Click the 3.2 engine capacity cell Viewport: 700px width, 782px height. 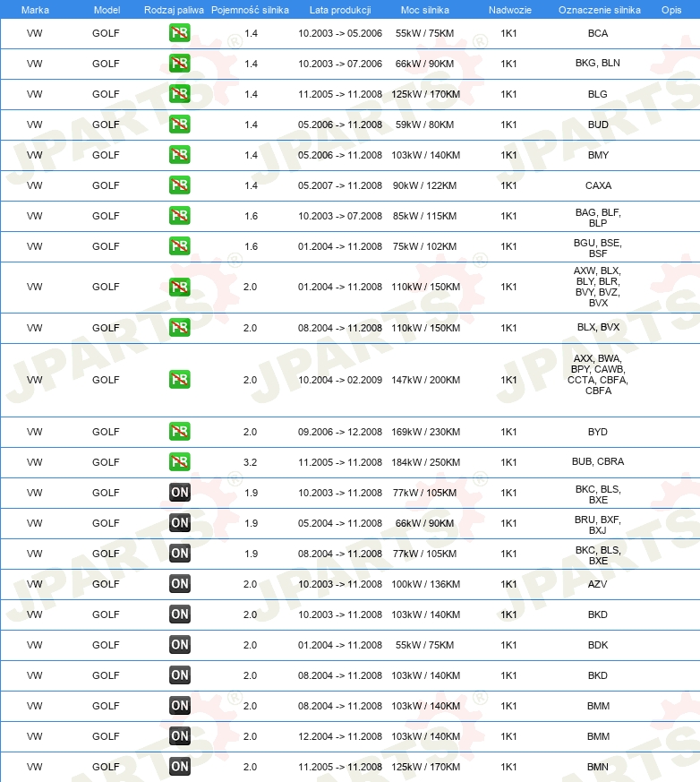coord(250,462)
